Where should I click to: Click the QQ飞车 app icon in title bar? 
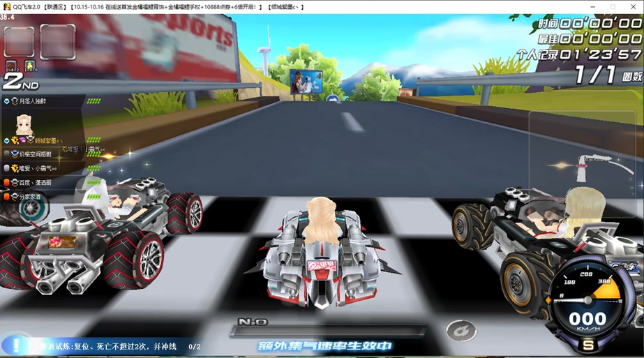[x=6, y=6]
